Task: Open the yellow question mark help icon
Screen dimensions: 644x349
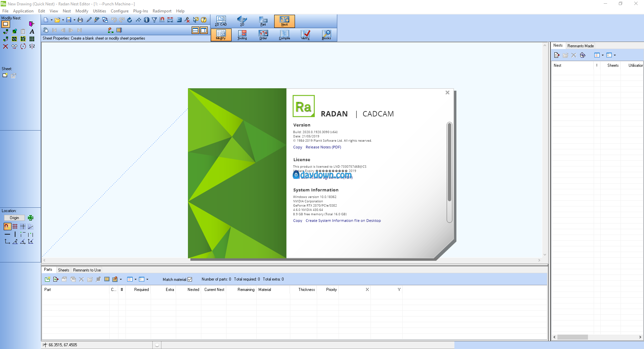Action: (x=204, y=20)
